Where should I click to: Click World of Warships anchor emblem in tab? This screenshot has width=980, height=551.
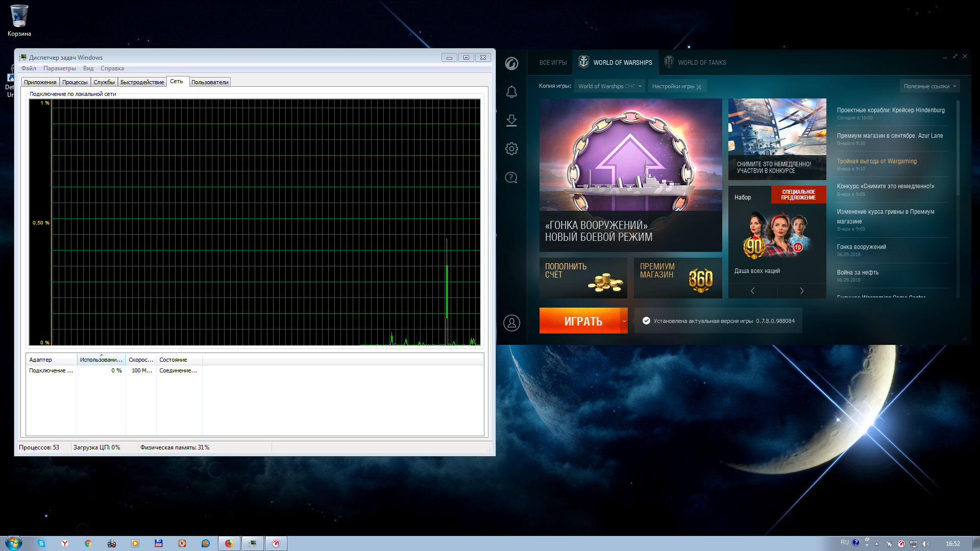(584, 62)
